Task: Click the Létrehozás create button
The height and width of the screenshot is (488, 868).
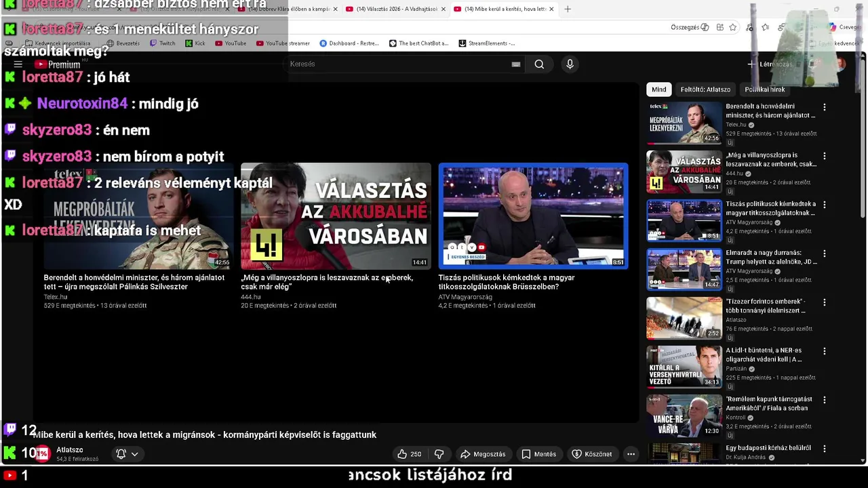Action: 770,64
